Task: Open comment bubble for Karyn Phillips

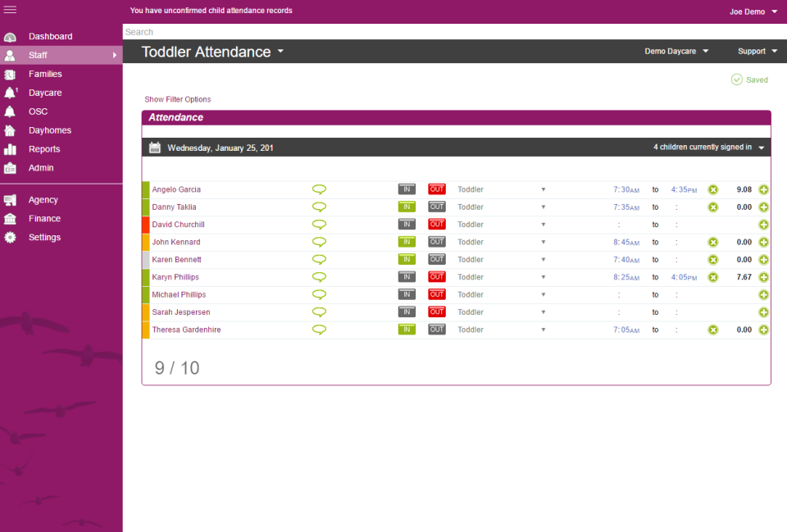Action: (x=319, y=277)
